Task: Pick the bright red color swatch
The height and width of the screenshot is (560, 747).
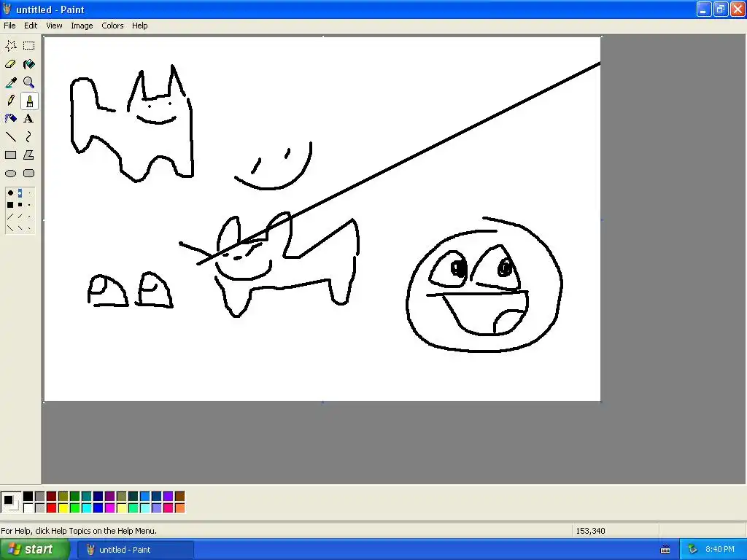Action: pos(52,508)
